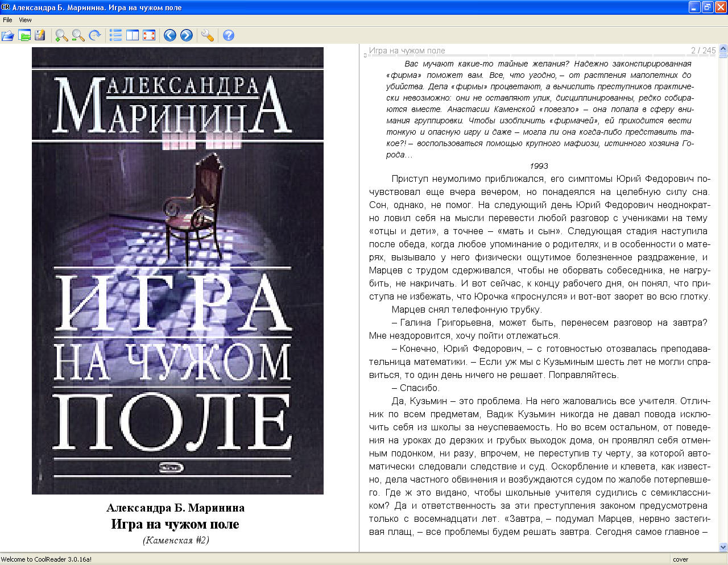Open recent books list icon
The height and width of the screenshot is (565, 728).
point(24,35)
